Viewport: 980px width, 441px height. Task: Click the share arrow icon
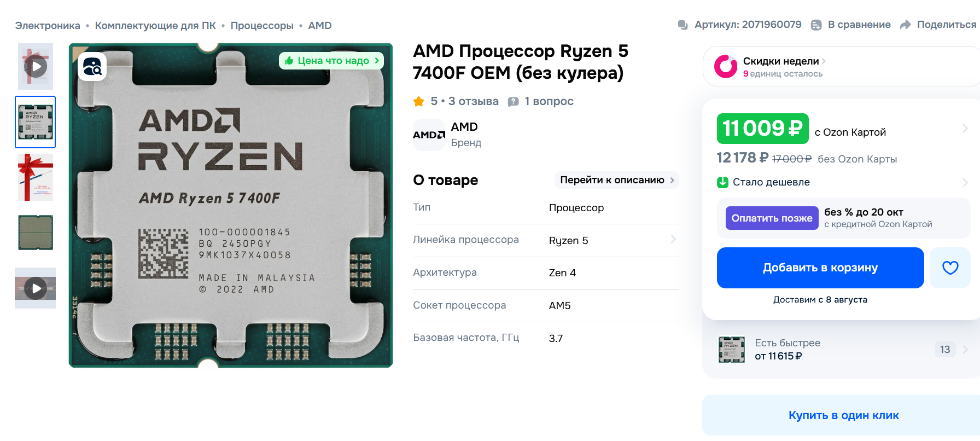[905, 25]
